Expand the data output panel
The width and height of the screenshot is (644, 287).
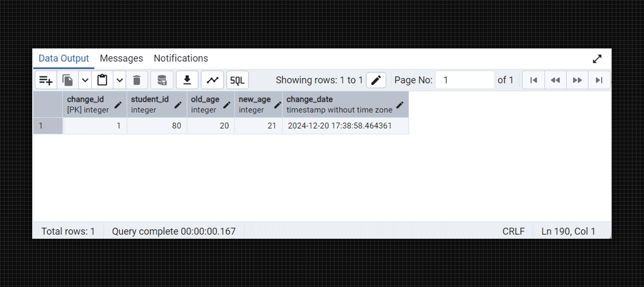tap(597, 59)
